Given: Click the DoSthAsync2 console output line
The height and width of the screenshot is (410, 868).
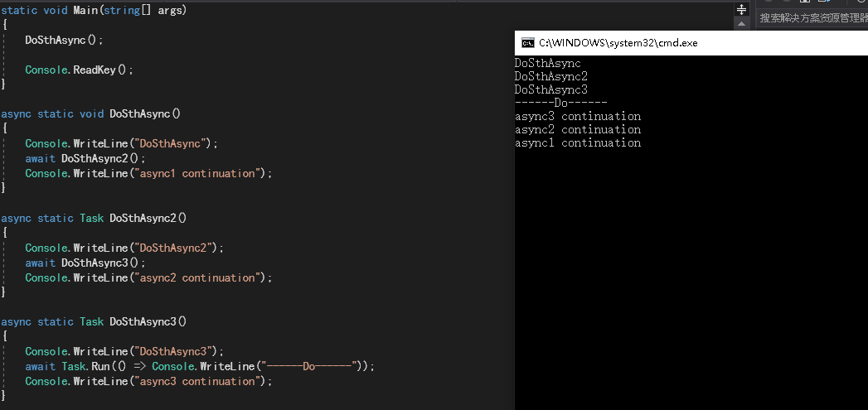Looking at the screenshot, I should coord(550,76).
